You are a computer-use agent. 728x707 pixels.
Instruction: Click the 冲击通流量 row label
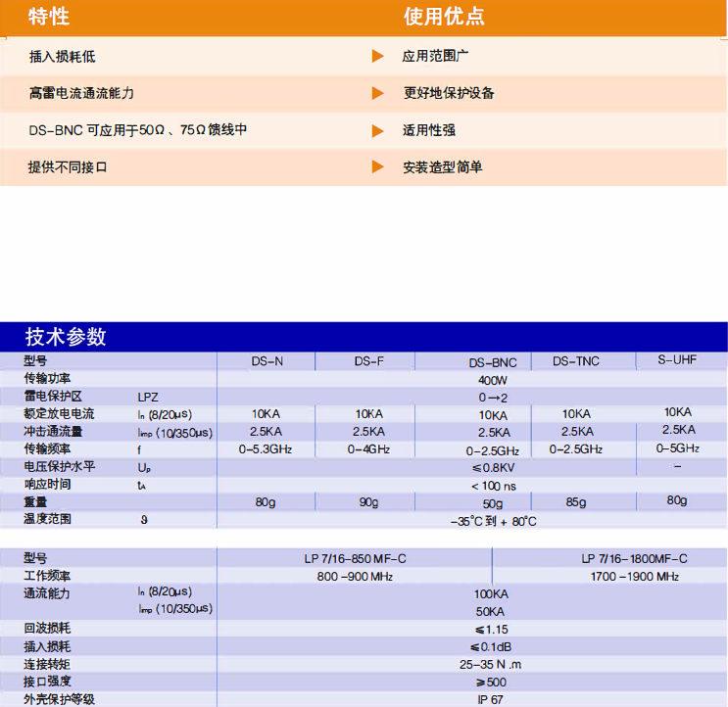point(53,432)
